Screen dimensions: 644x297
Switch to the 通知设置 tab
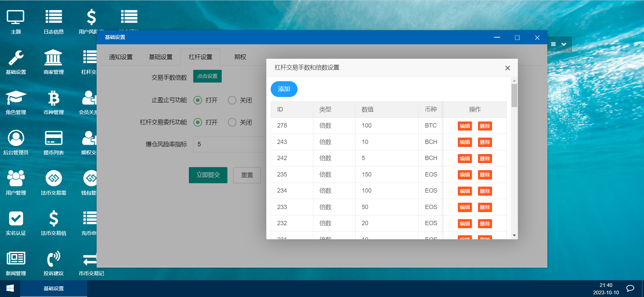pos(121,57)
